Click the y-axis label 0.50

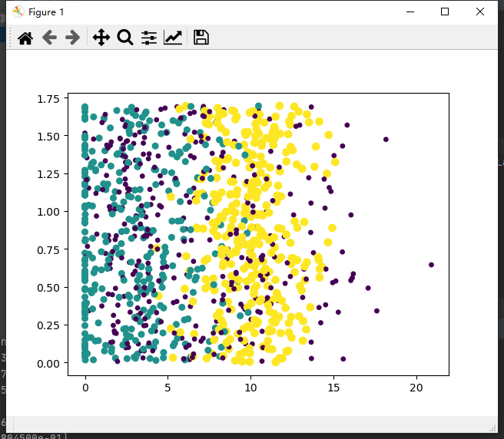coord(48,288)
